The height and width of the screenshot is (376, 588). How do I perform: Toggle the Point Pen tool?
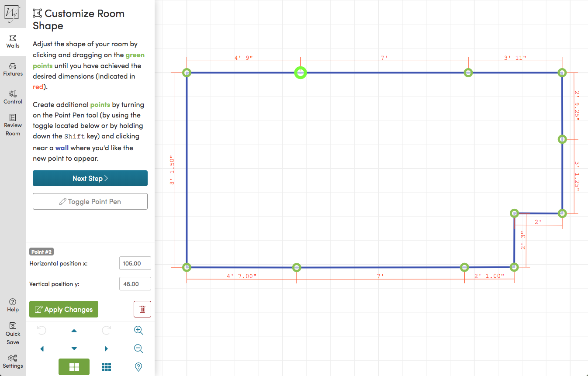90,201
